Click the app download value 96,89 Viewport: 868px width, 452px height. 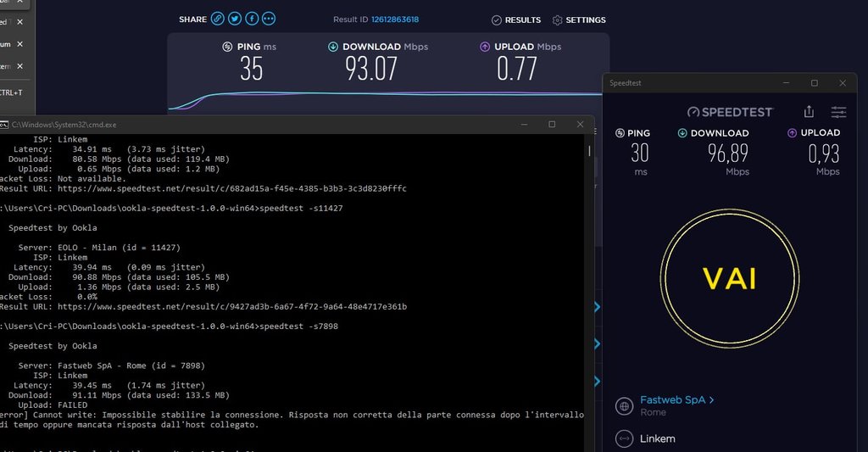(x=728, y=153)
